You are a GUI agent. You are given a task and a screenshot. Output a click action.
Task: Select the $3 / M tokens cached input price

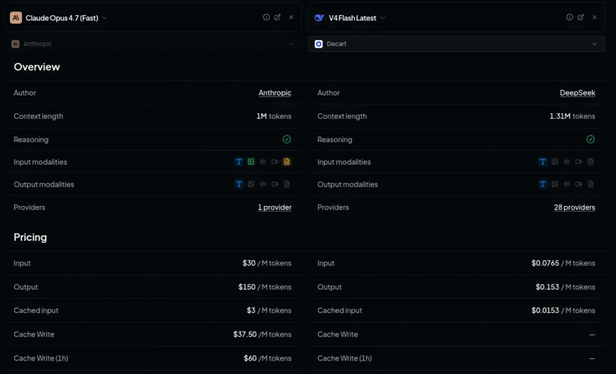coord(269,310)
